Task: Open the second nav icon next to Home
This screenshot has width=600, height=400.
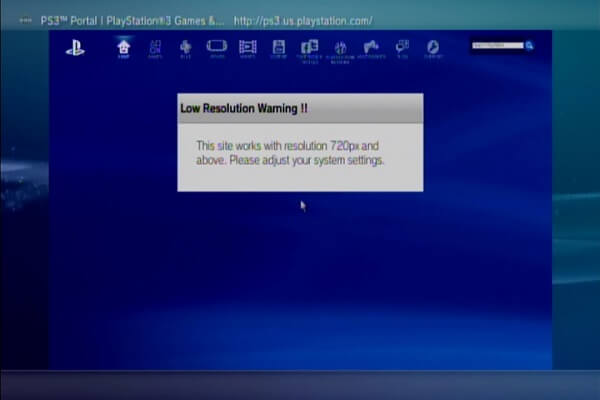Action: coord(155,49)
